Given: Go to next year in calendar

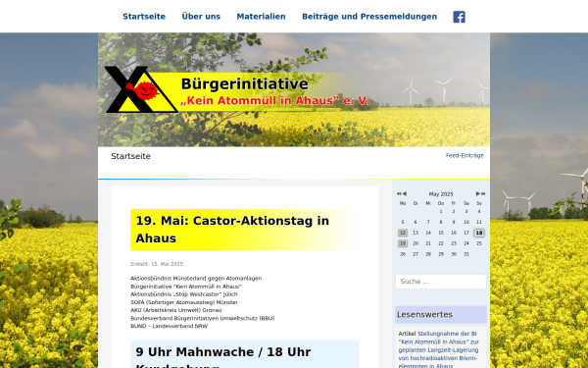Looking at the screenshot, I should tap(483, 193).
